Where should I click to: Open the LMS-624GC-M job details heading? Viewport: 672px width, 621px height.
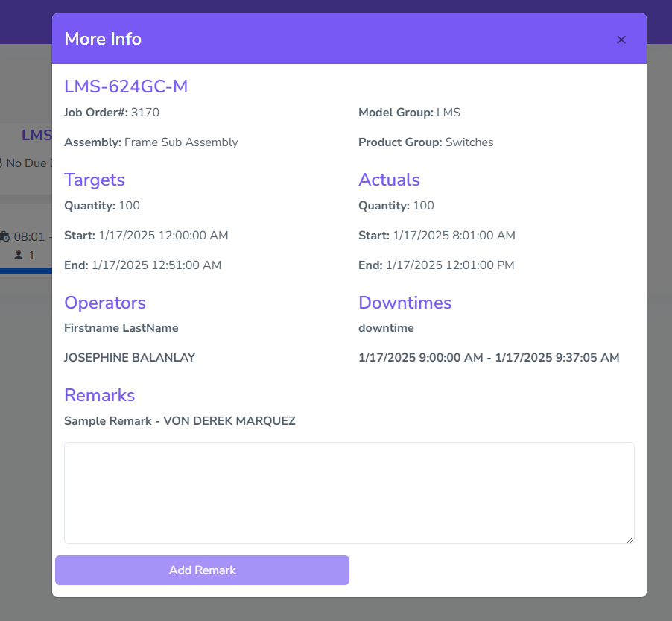(x=125, y=86)
